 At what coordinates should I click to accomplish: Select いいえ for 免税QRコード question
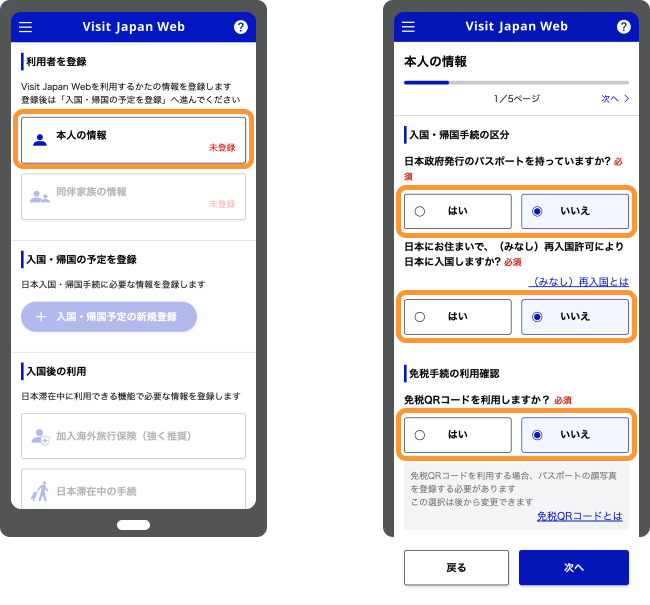click(x=575, y=435)
